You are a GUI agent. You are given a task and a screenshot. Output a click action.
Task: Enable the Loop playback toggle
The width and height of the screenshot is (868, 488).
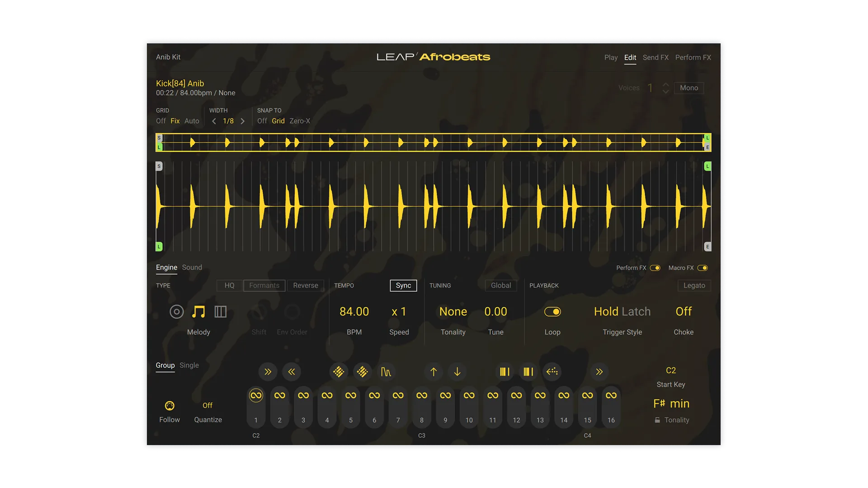(x=553, y=312)
